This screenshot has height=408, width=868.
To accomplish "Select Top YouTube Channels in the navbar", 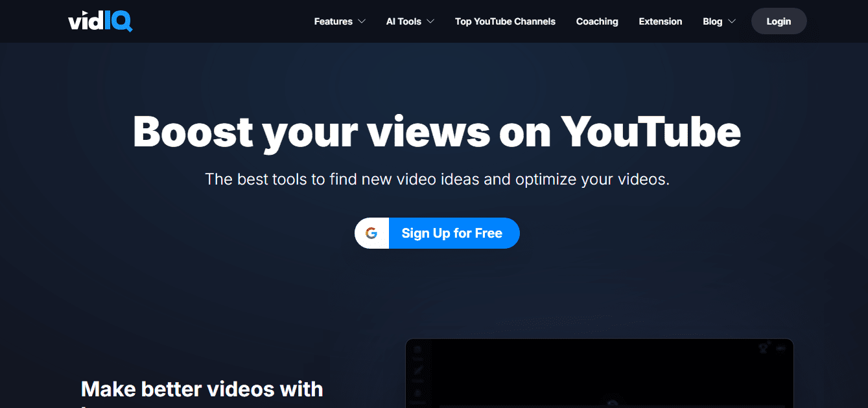I will click(x=505, y=21).
